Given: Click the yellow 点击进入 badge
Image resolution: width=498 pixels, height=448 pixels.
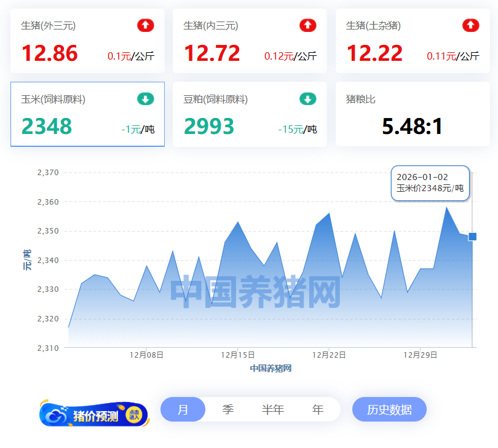Looking at the screenshot, I should (x=134, y=415).
